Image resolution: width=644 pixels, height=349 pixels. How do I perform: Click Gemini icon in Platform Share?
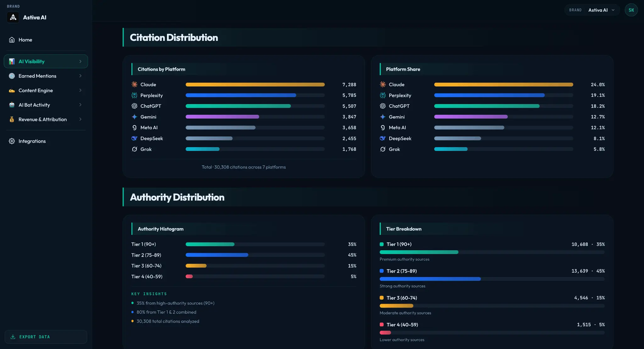click(x=383, y=117)
